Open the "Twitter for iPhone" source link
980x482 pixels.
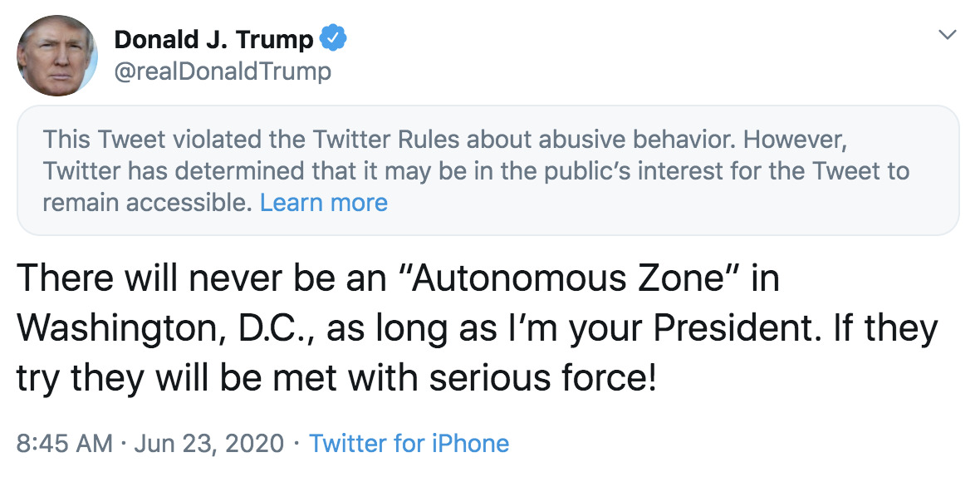[409, 443]
